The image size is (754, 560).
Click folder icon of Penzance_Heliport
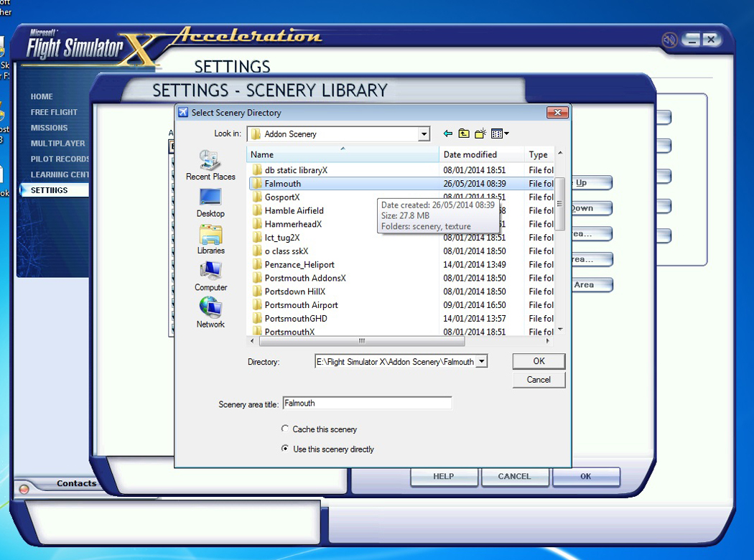[257, 264]
